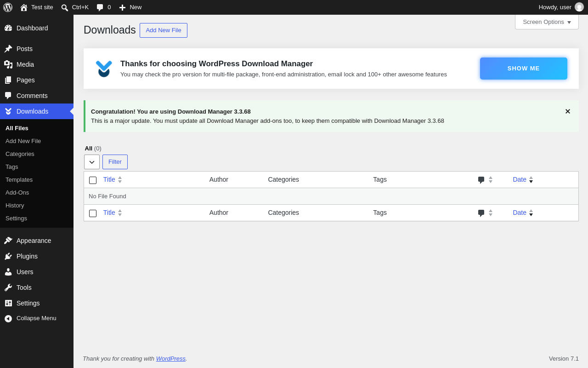Click the New label in admin bar
The width and height of the screenshot is (588, 368).
click(136, 7)
